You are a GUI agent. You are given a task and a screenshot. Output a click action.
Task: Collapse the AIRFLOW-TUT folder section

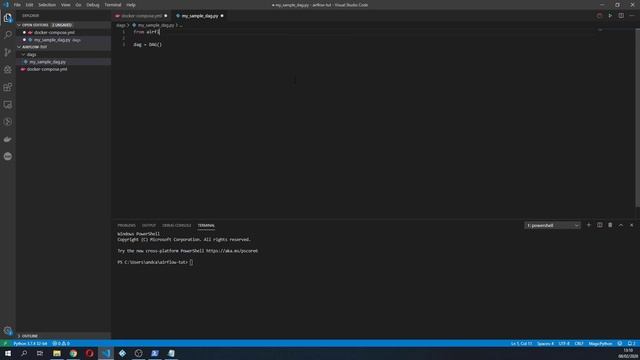[19, 47]
